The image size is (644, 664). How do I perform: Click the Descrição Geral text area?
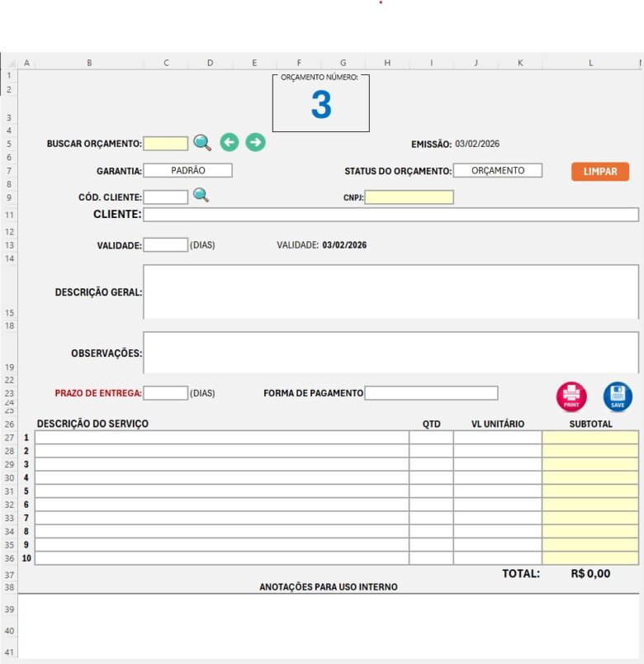pos(391,291)
